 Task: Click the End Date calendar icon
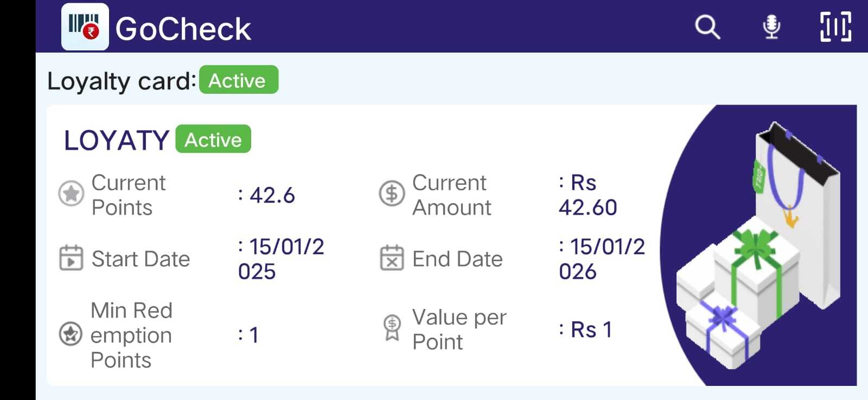pos(392,257)
